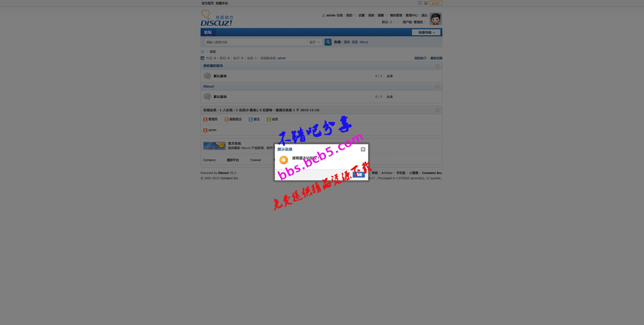Screen dimensions: 644x325
Task: Open the 我的 dropdown menu
Action: [x=349, y=15]
